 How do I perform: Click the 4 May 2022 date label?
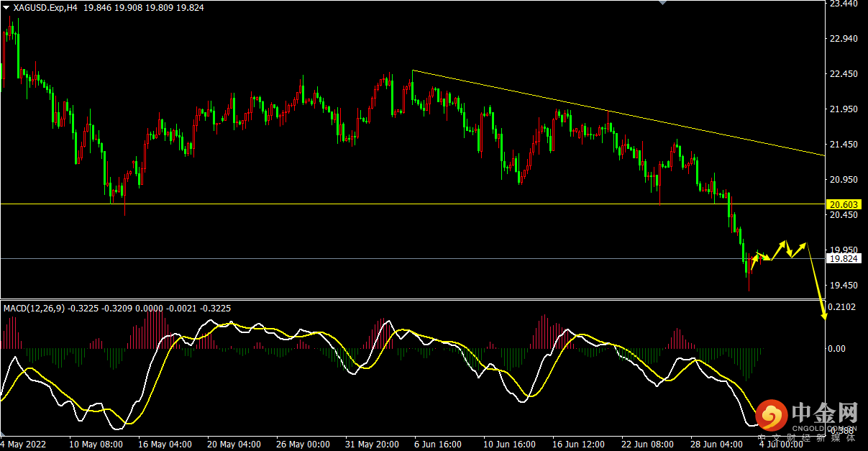(x=24, y=445)
